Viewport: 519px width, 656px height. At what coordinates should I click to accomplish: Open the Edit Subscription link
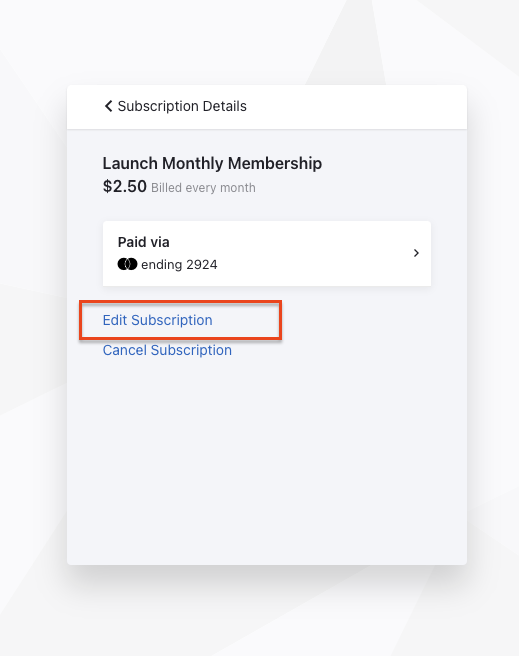click(158, 320)
